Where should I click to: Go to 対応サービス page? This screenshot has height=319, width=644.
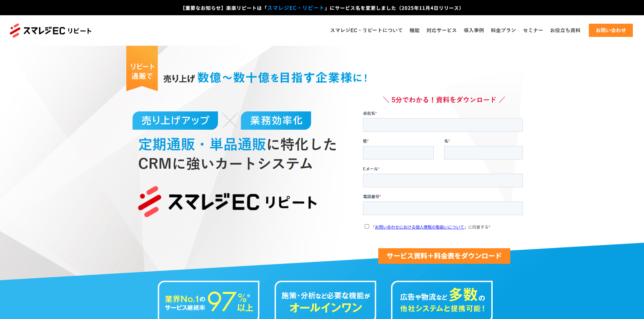point(441,30)
